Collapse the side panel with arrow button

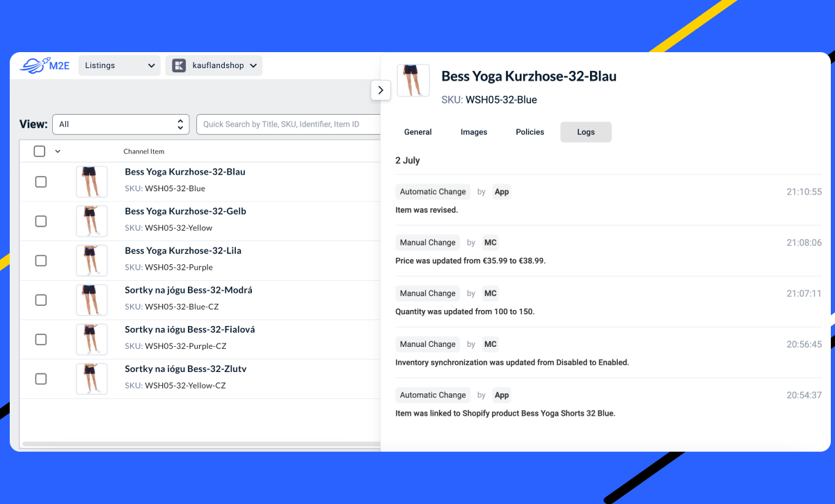click(381, 90)
